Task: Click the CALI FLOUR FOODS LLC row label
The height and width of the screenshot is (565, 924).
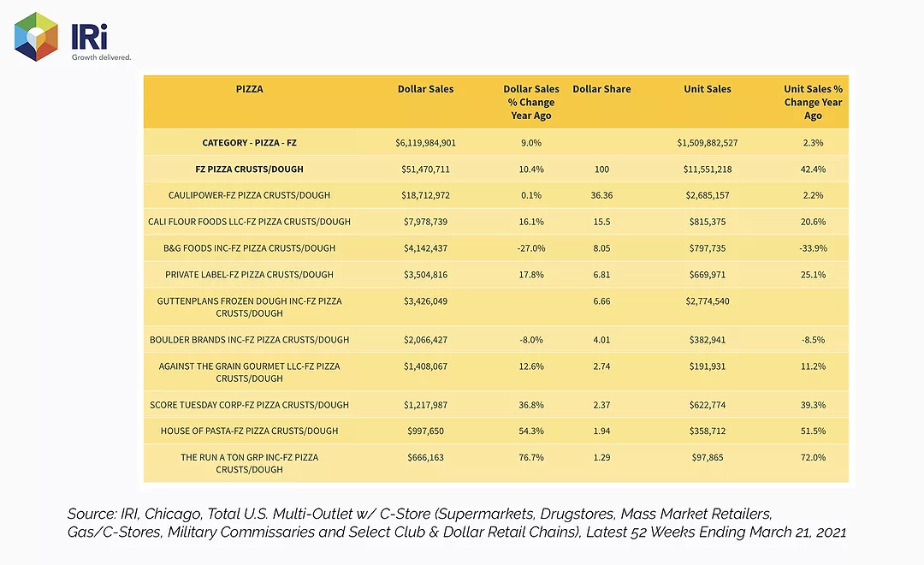Action: point(249,222)
